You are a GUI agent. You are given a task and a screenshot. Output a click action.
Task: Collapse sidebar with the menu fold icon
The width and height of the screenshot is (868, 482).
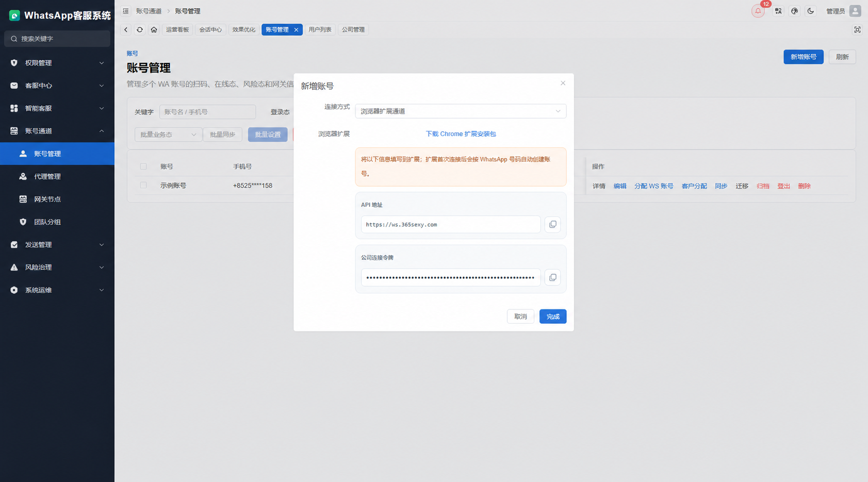[126, 11]
